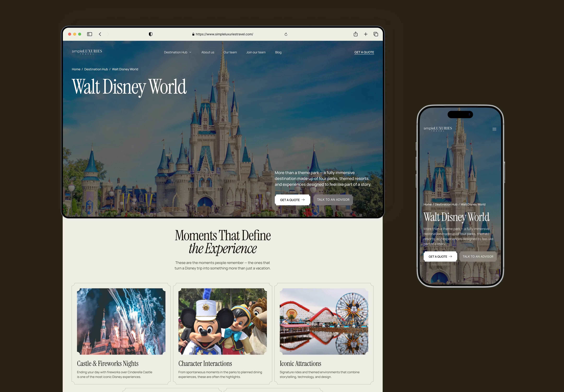Tap TALK TO AN ADVISOR on the phone
Viewport: 564px width, 392px height.
(x=478, y=256)
